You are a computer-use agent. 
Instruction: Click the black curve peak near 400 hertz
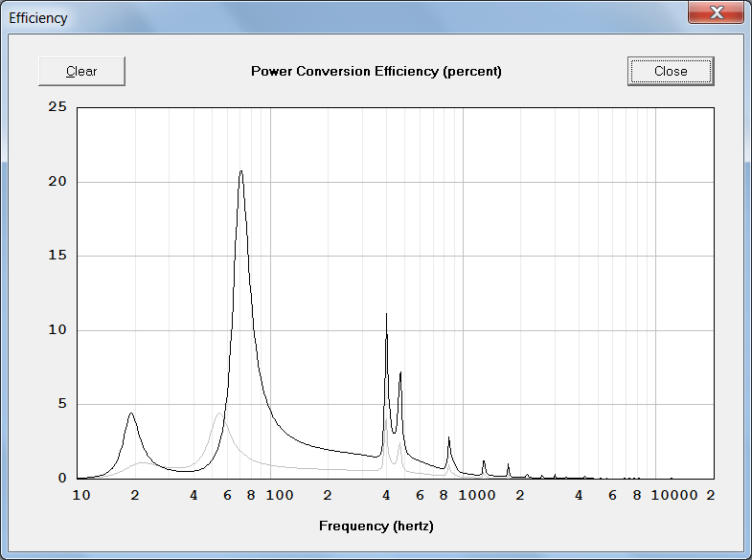[387, 314]
